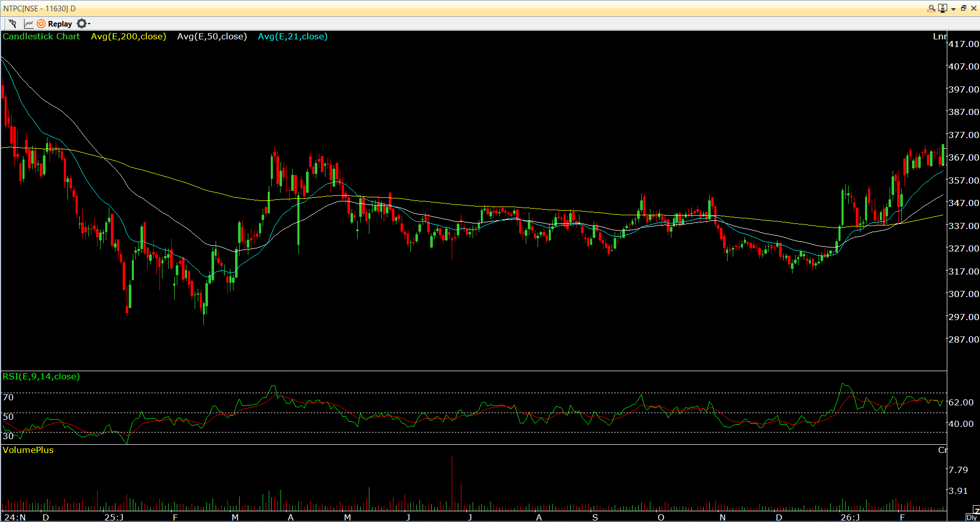Open the monitor screenshot icon

pos(943,9)
